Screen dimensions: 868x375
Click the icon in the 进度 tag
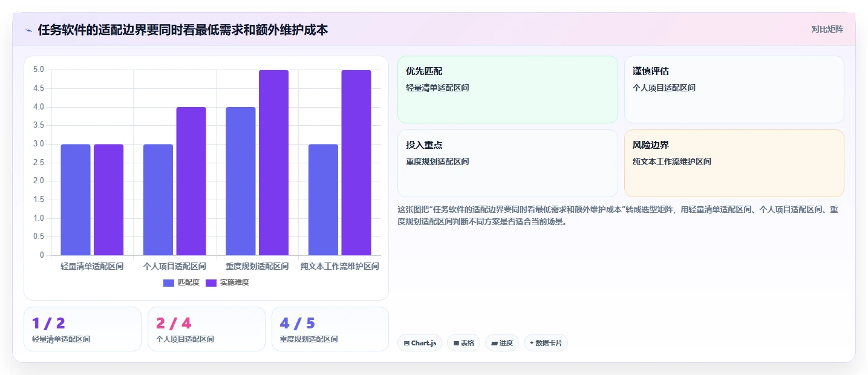(494, 343)
